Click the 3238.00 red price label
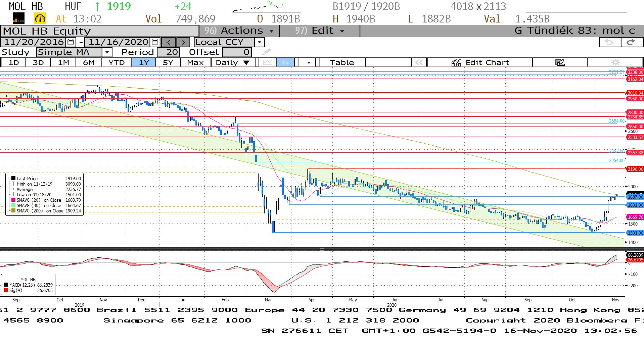 click(x=635, y=72)
